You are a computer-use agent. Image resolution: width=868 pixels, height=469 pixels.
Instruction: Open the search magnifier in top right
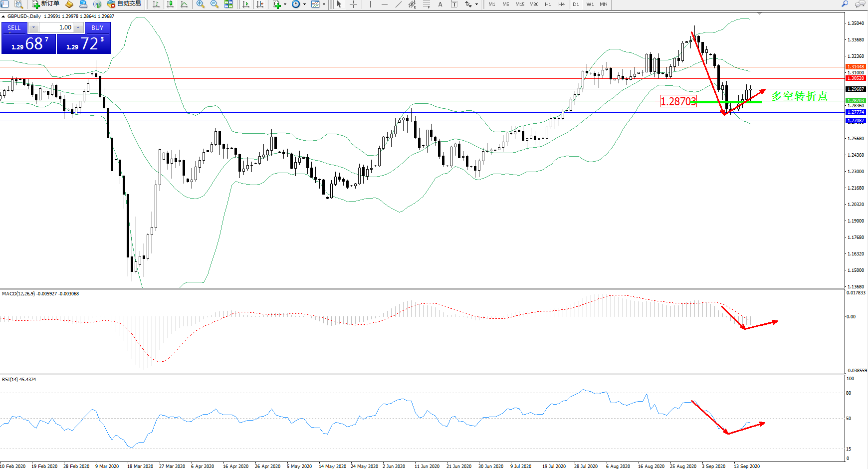point(845,4)
